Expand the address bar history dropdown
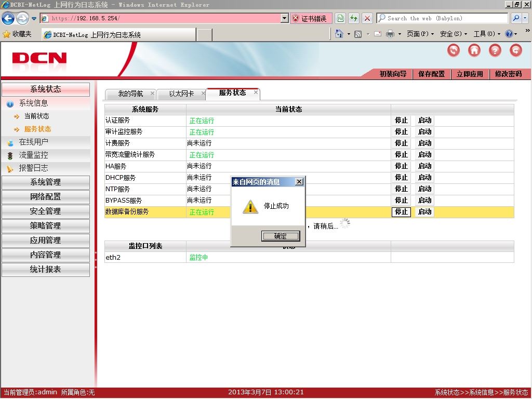 pos(285,18)
